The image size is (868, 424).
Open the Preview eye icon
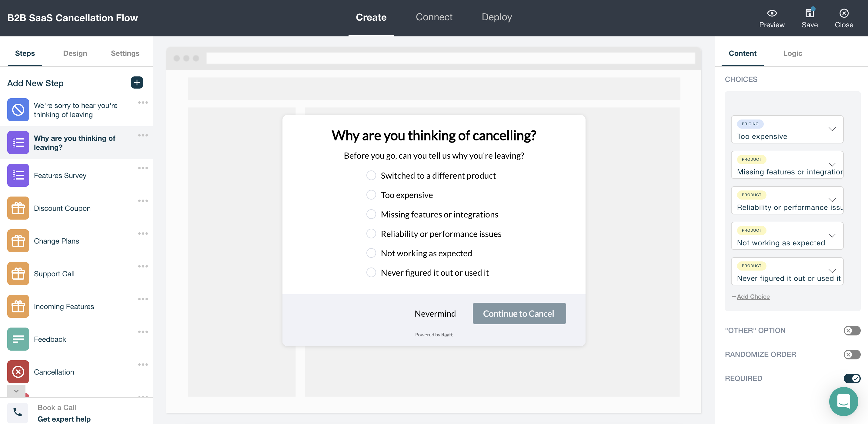pyautogui.click(x=771, y=13)
